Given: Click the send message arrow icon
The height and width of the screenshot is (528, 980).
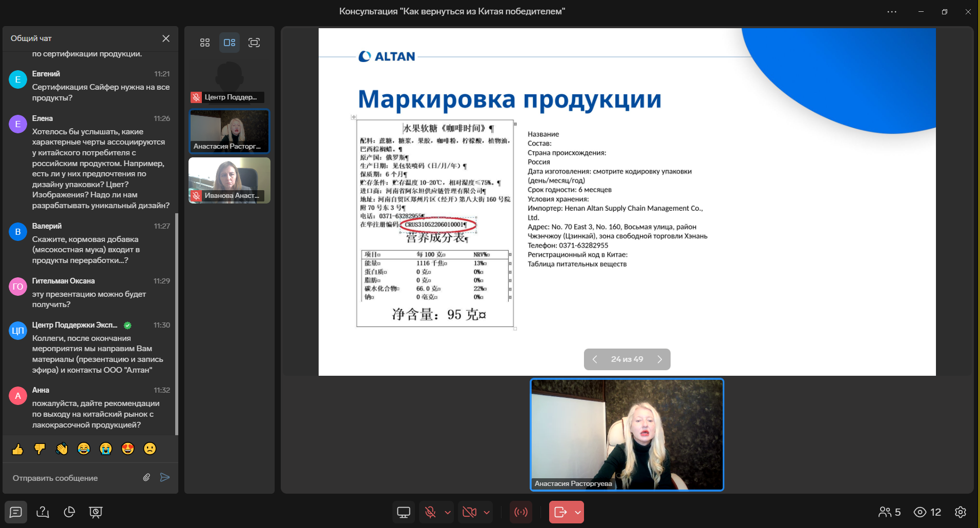Looking at the screenshot, I should pyautogui.click(x=165, y=478).
